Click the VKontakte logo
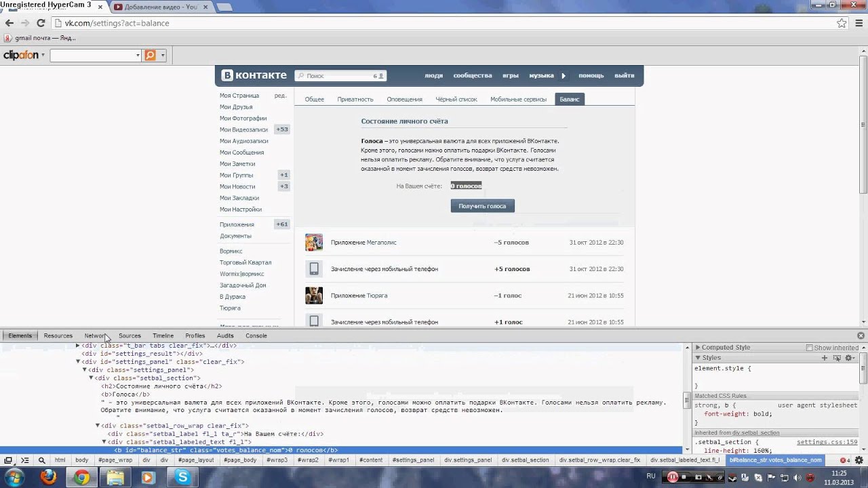868x488 pixels. pos(255,75)
